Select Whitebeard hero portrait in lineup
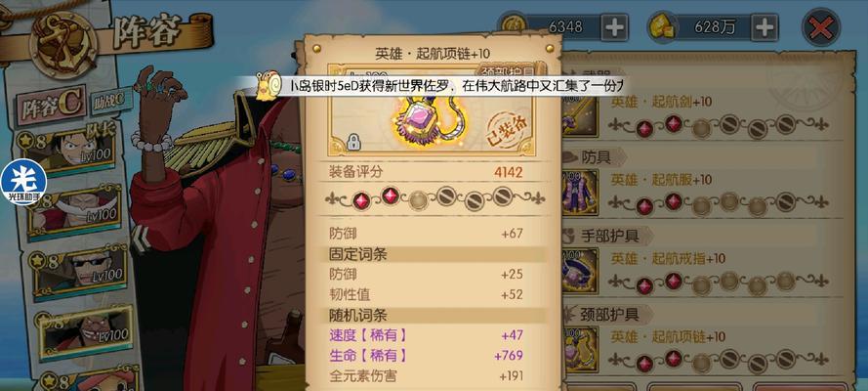This screenshot has width=868, height=391. (x=75, y=213)
